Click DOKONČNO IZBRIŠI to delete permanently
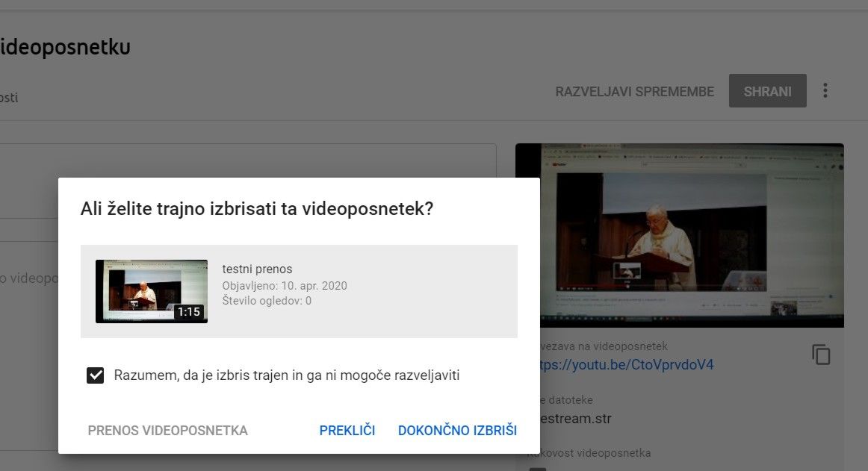 click(x=457, y=431)
